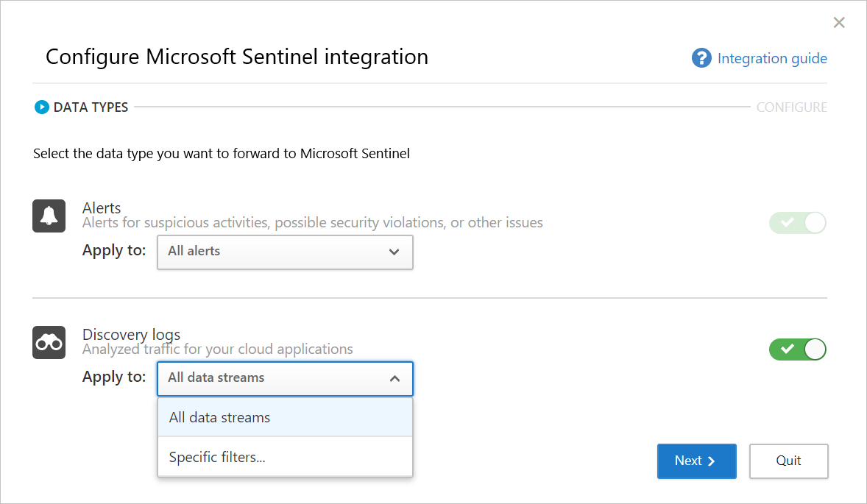Click Quit to exit the wizard
This screenshot has height=504, width=867.
tap(788, 461)
